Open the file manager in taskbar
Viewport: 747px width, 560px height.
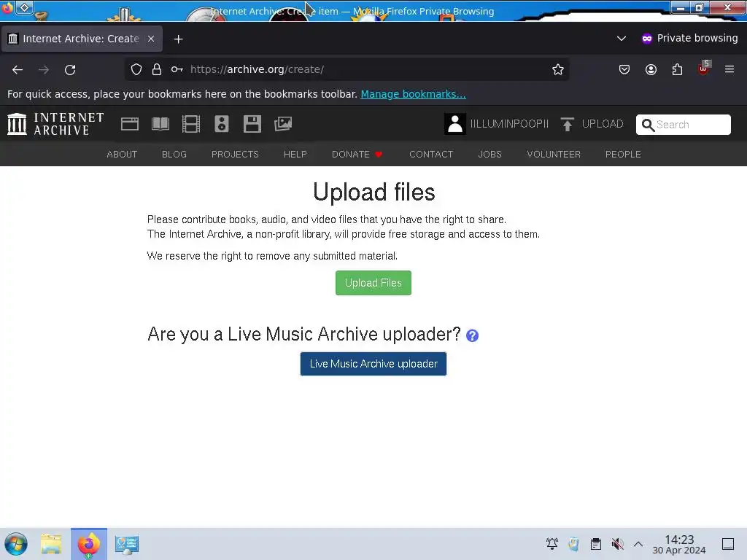tap(52, 544)
